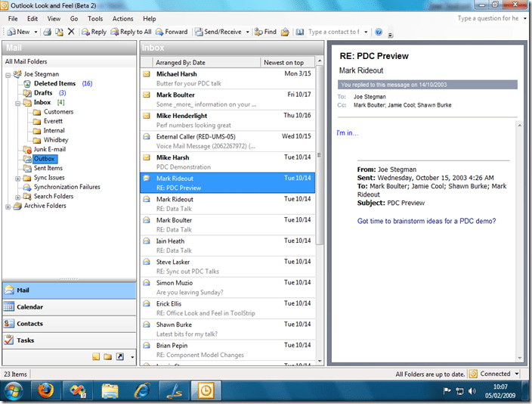532x404 pixels.
Task: Open the New item dropdown arrow
Action: coord(36,32)
